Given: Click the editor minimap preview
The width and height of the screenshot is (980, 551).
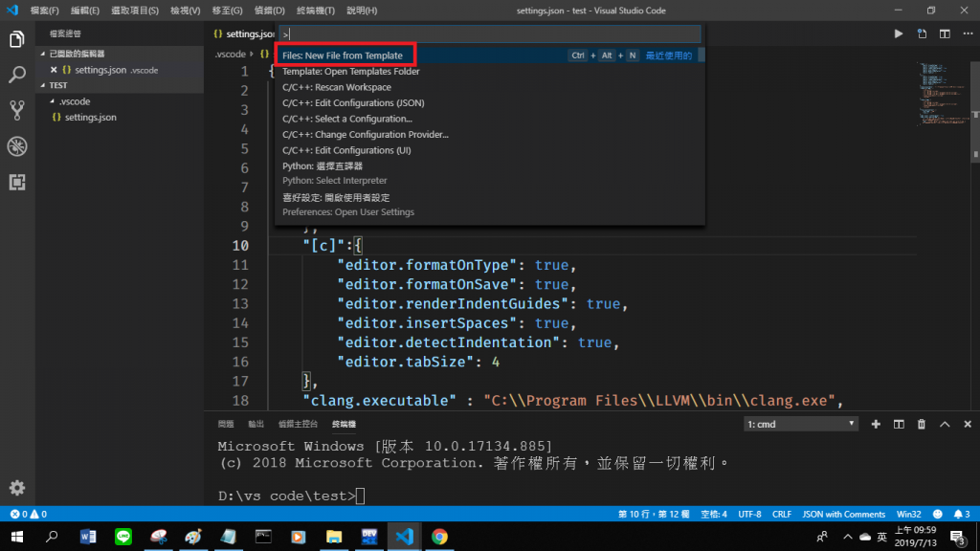Looking at the screenshot, I should point(944,94).
